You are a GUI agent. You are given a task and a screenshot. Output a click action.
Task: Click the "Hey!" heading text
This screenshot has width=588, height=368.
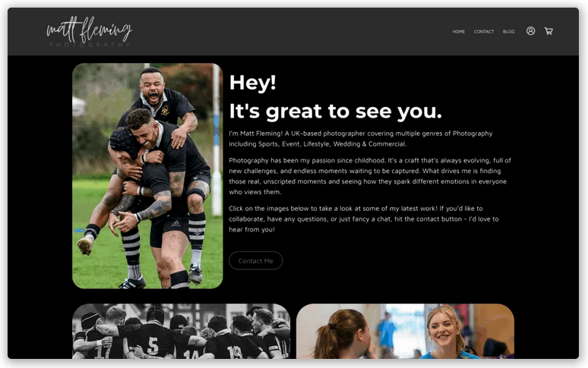pyautogui.click(x=252, y=83)
